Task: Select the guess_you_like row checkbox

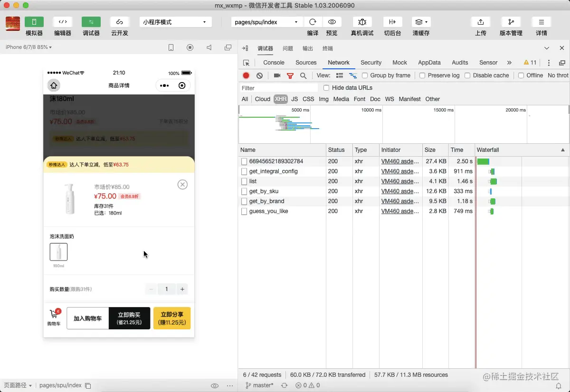Action: (x=244, y=211)
